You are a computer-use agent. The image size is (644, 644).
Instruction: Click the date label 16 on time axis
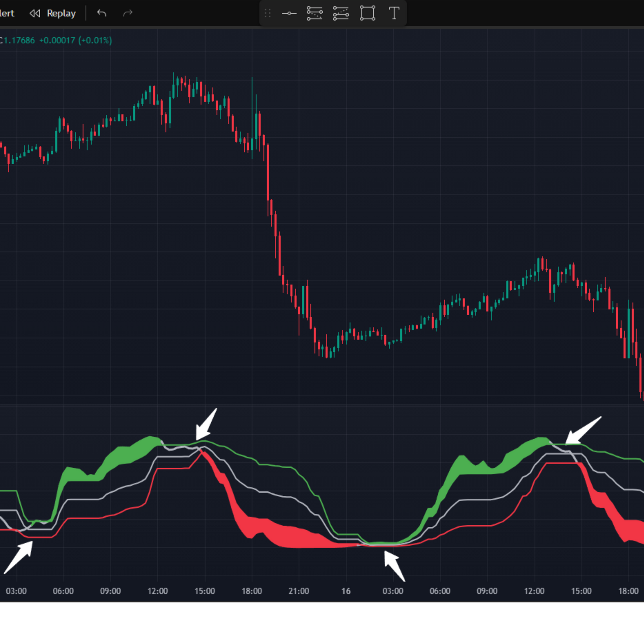346,591
